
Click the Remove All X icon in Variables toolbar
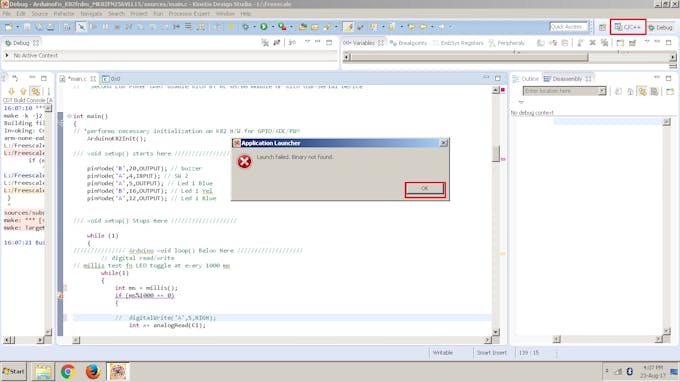(592, 43)
